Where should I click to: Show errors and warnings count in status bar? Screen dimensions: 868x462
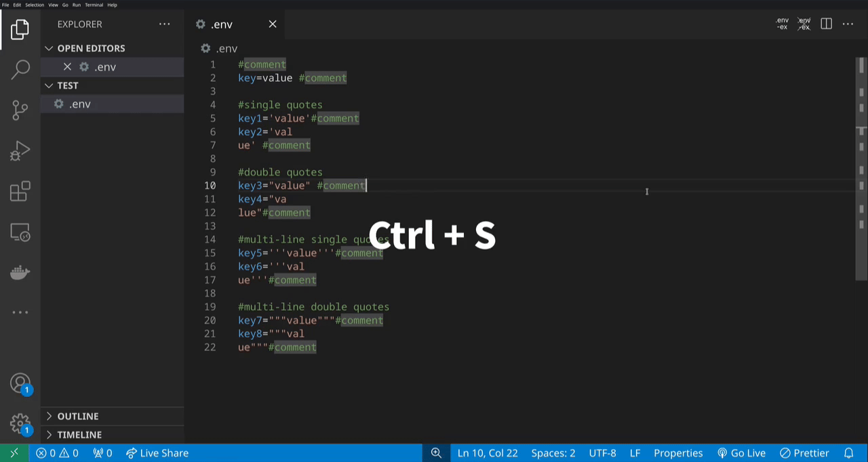(57, 453)
